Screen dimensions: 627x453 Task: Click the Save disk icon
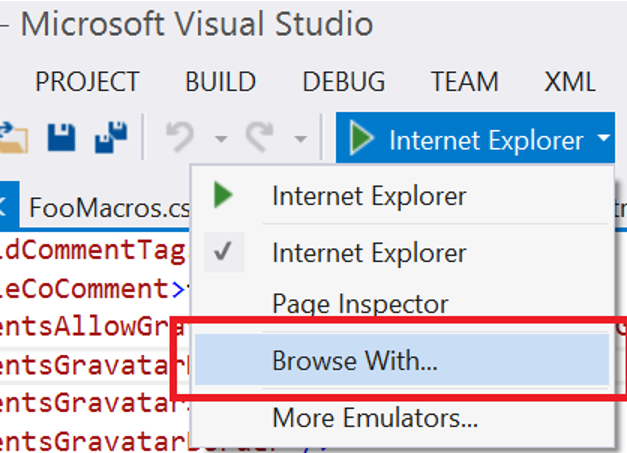[x=61, y=138]
